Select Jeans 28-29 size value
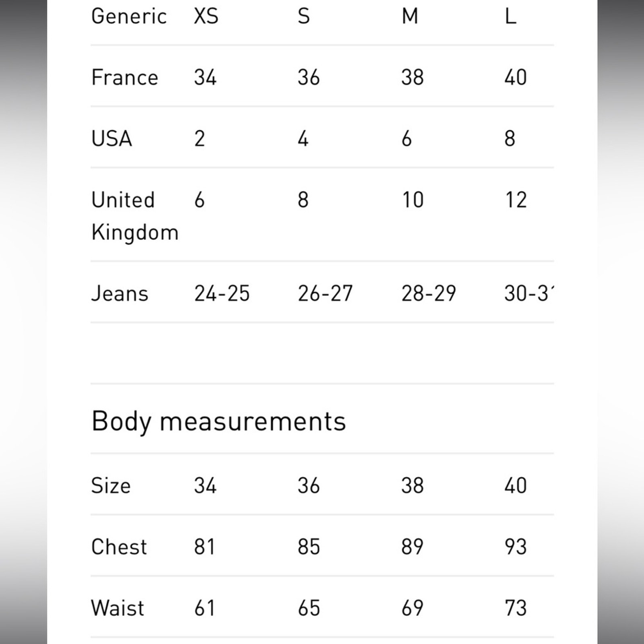 coord(429,293)
